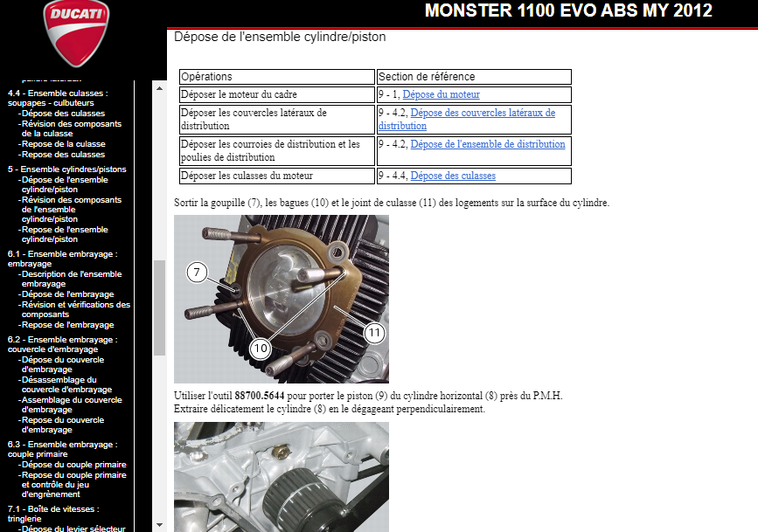Click the timing belt pulley photo
Screen dimensions: 758x532
tap(281, 477)
